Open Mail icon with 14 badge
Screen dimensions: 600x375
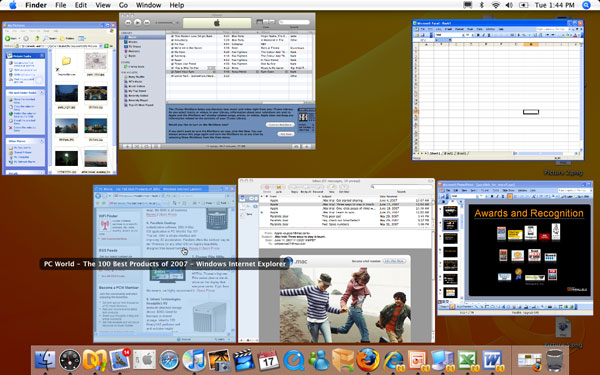click(119, 359)
